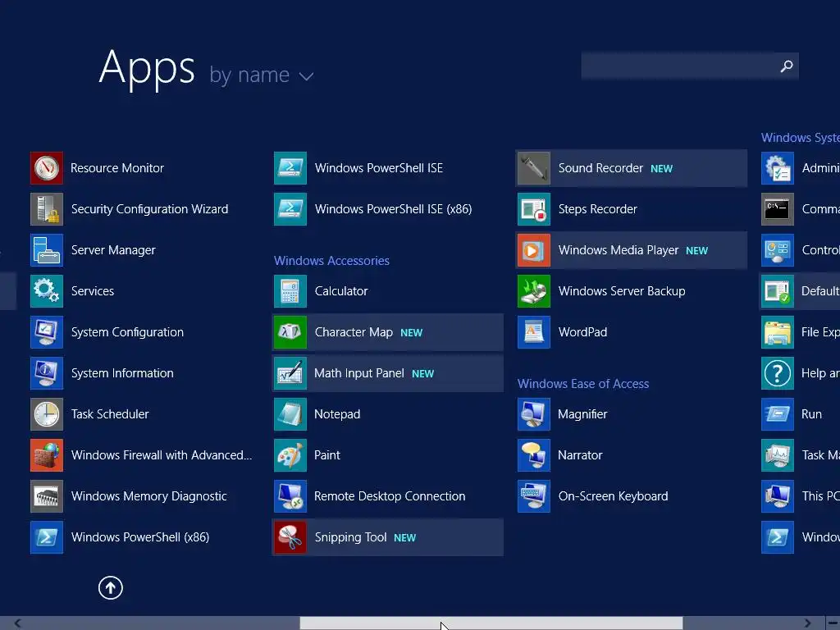Launch Windows Server Backup icon
The image size is (840, 630).
(x=534, y=291)
